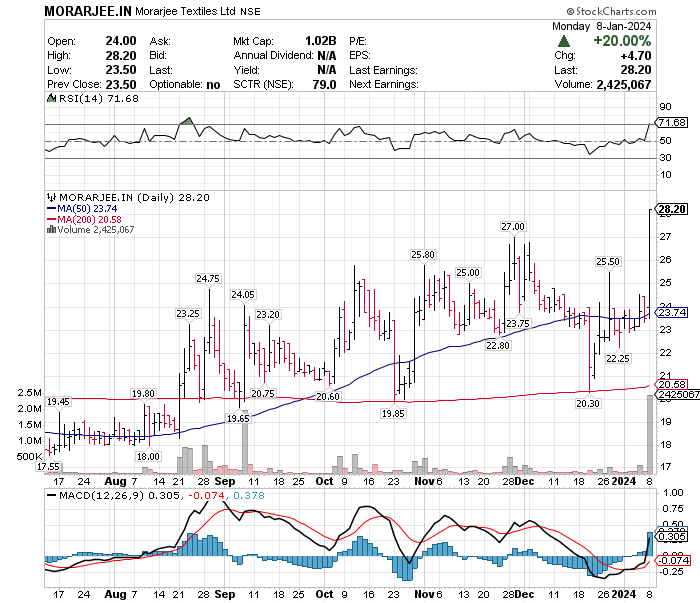Click the MORARJEE.IN (Daily) 28.20 label
Image resolution: width=700 pixels, height=603 pixels.
(x=134, y=197)
